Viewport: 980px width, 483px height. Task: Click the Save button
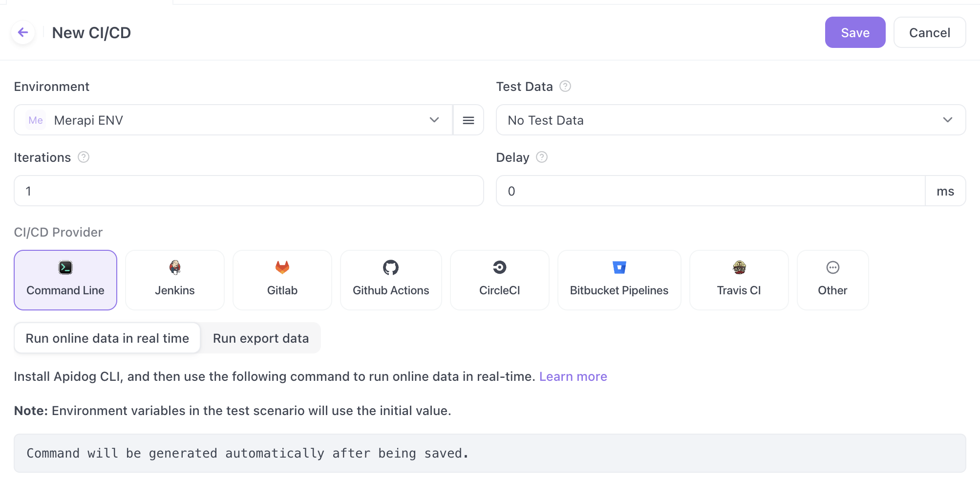click(854, 33)
